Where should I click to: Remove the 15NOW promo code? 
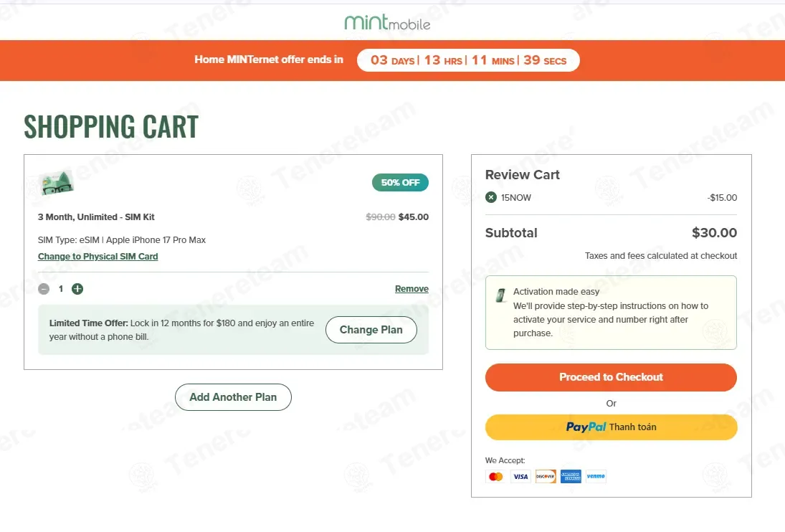(490, 198)
